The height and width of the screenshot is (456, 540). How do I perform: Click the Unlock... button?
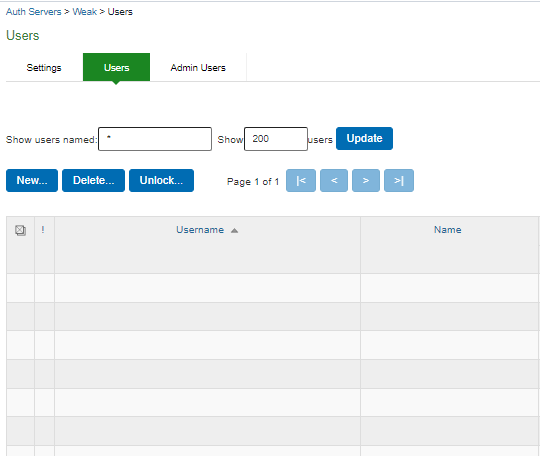(161, 180)
